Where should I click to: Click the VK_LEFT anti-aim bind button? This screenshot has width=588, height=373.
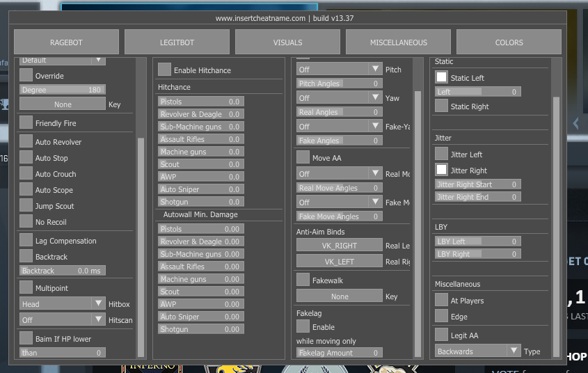(x=340, y=261)
